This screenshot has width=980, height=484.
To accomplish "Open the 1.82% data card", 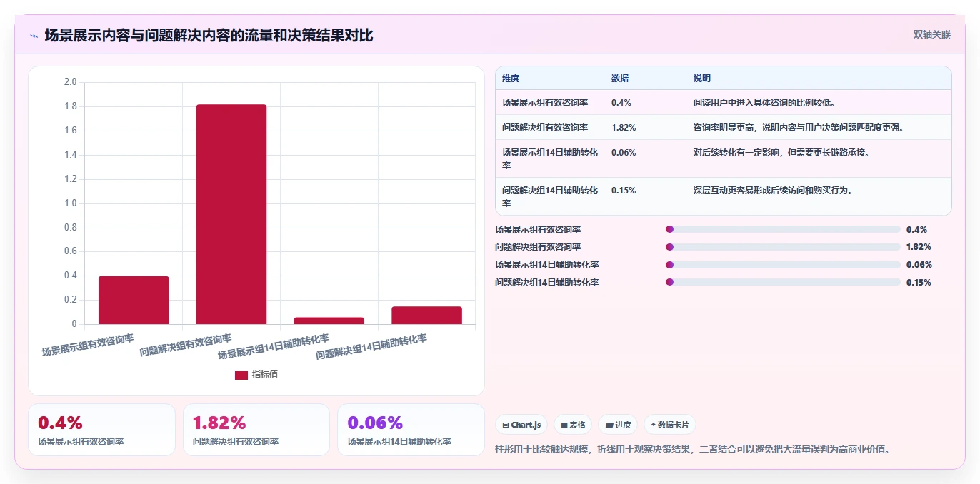I will [256, 430].
